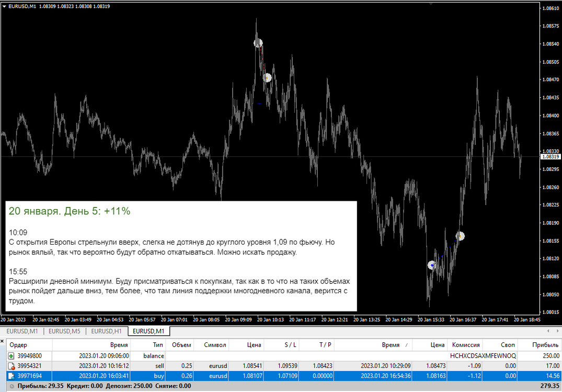
Task: Click the 1.08610 price scale label
Action: point(550,8)
